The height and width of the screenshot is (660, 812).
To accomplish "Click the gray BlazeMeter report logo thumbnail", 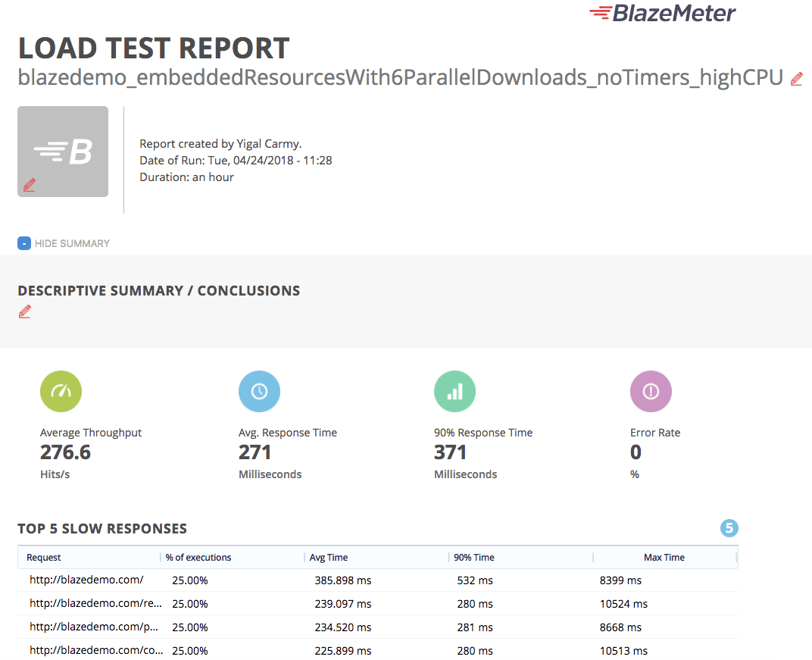I will (63, 152).
